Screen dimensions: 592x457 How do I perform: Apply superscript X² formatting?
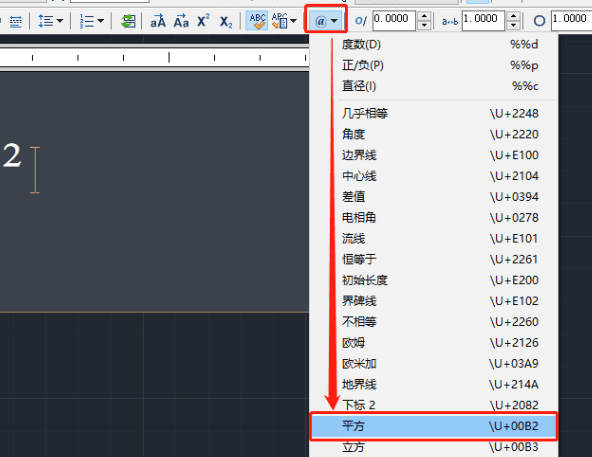[x=203, y=21]
